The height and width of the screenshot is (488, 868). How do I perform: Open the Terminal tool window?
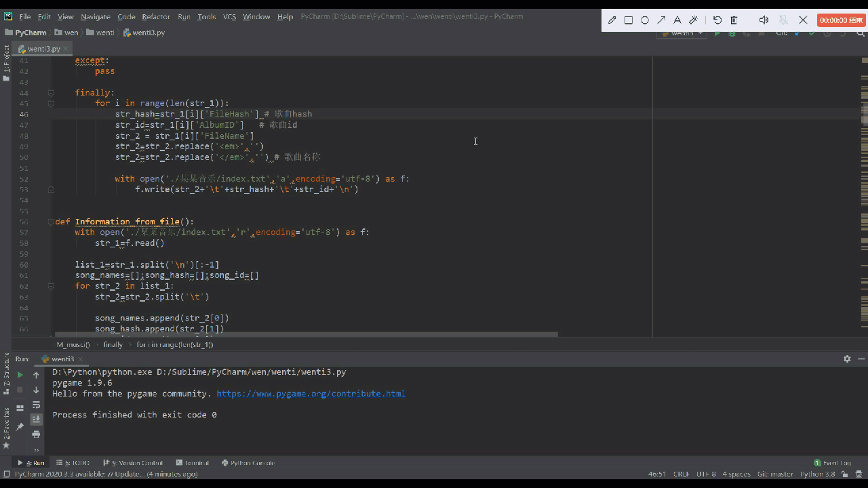(193, 463)
